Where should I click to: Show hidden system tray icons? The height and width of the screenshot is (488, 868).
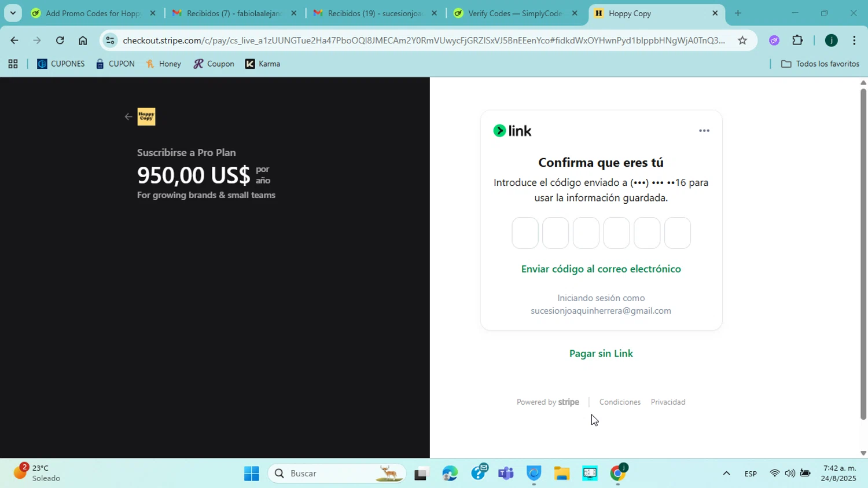click(726, 474)
